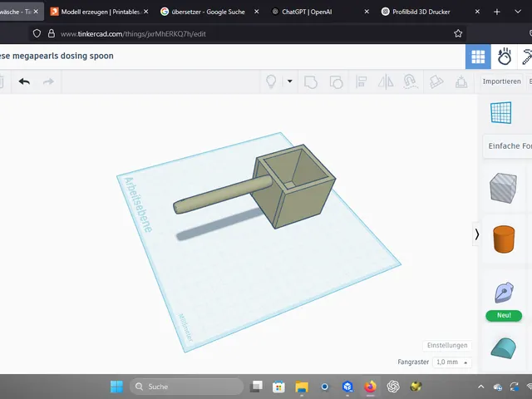Click the Undo arrow in Tinkercad toolbar
The width and height of the screenshot is (532, 399).
click(24, 81)
